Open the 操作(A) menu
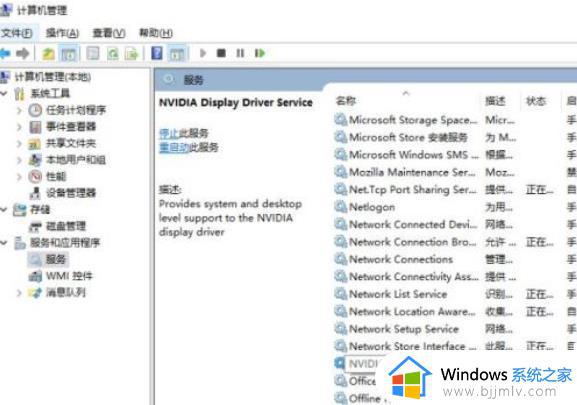This screenshot has height=405, width=577. pyautogui.click(x=62, y=33)
